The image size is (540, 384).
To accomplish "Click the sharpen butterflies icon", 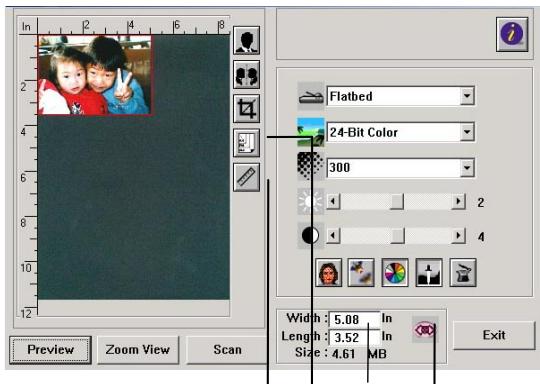I will [361, 272].
